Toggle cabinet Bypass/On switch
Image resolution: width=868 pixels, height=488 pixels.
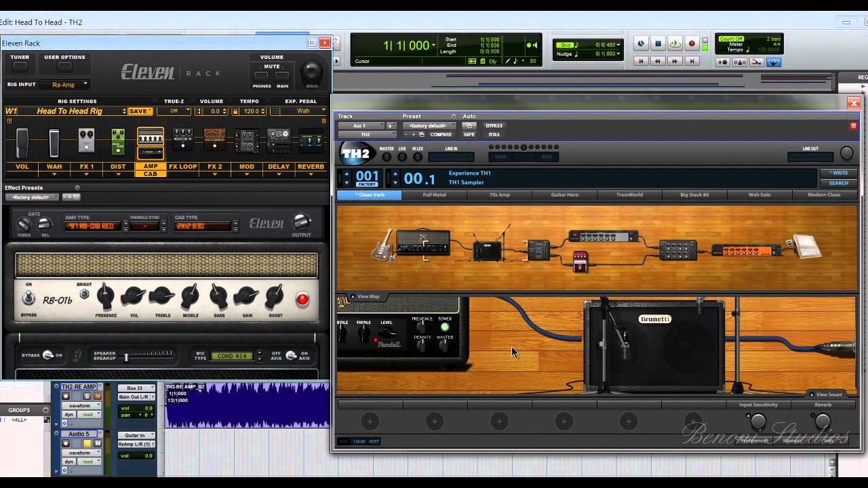(x=48, y=355)
